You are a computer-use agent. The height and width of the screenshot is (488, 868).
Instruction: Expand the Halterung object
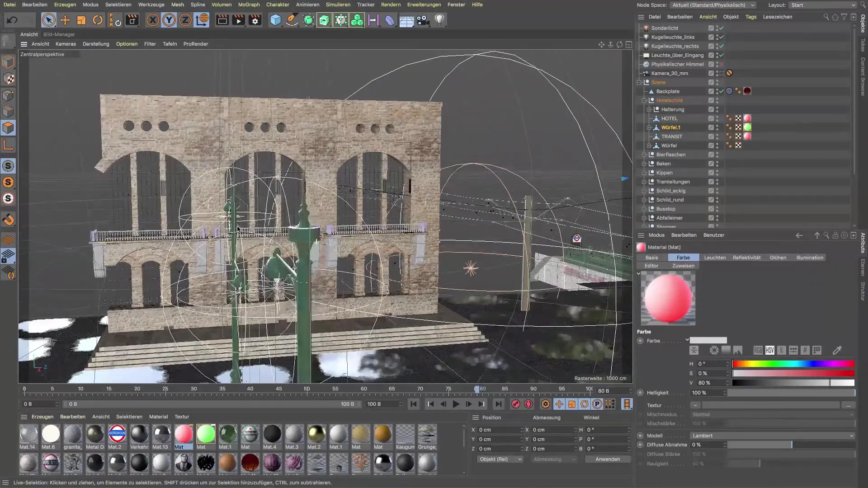(649, 109)
